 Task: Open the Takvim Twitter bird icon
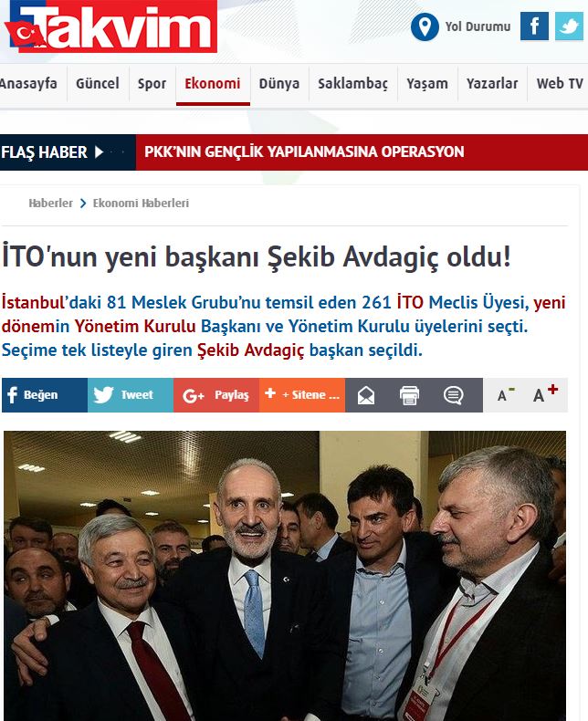[569, 26]
